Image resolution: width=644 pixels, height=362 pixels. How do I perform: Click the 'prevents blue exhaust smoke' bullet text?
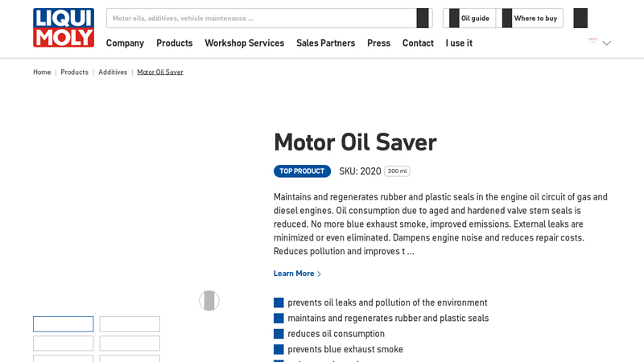[345, 349]
